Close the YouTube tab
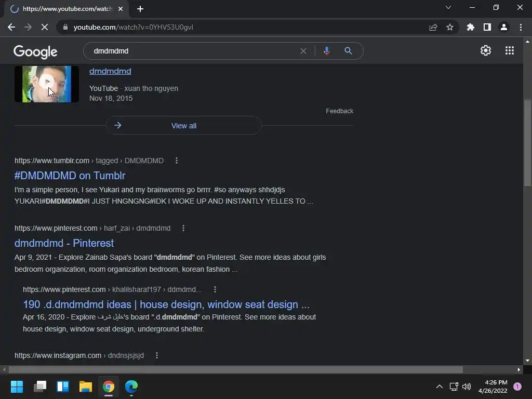The height and width of the screenshot is (399, 532). coord(121,9)
